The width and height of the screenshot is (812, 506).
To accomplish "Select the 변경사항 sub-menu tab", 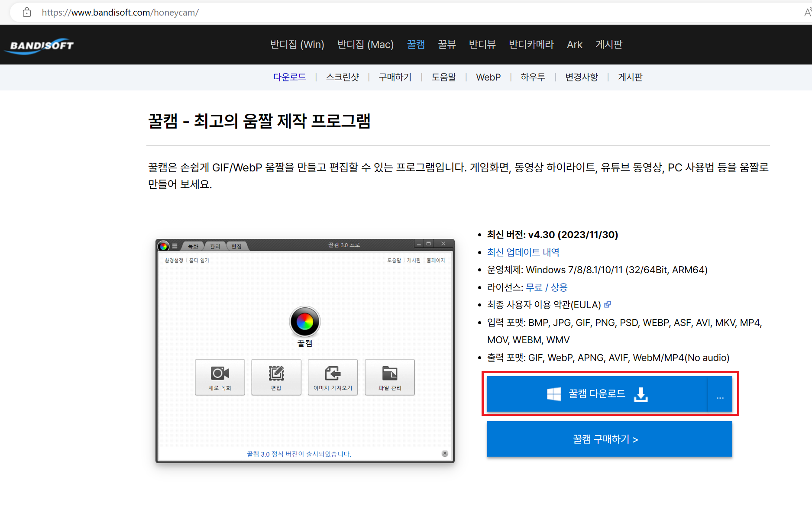I will pos(581,77).
